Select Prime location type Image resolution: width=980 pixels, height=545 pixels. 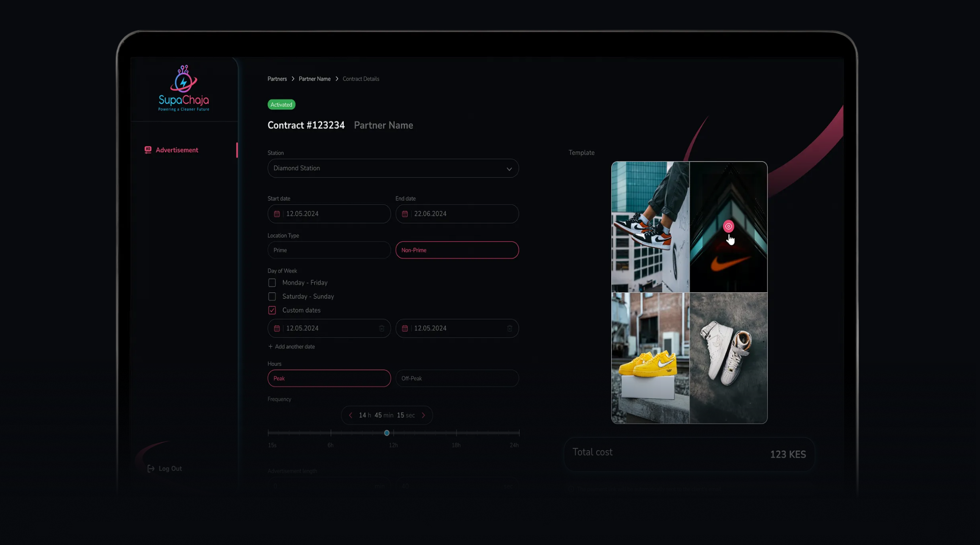(329, 250)
